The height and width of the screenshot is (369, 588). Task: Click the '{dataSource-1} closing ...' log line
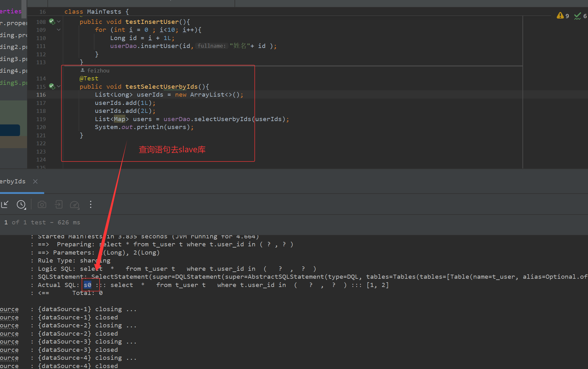(87, 309)
